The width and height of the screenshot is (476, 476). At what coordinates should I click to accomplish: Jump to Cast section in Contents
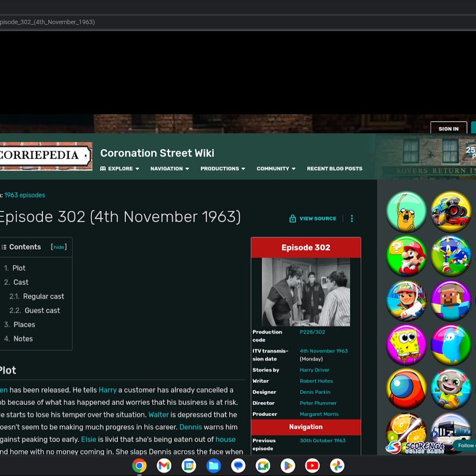(21, 282)
